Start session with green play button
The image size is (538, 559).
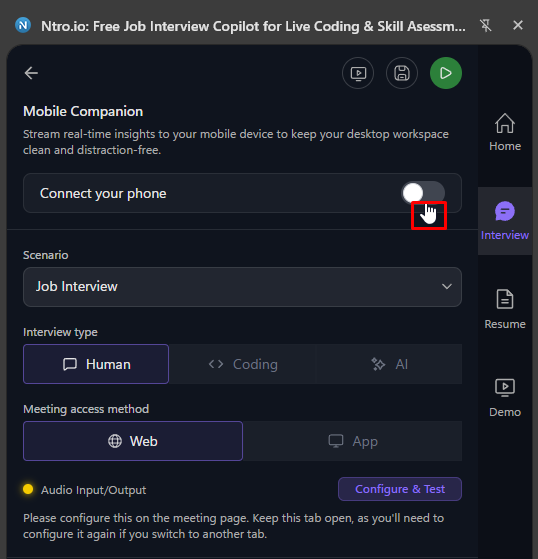click(x=446, y=73)
